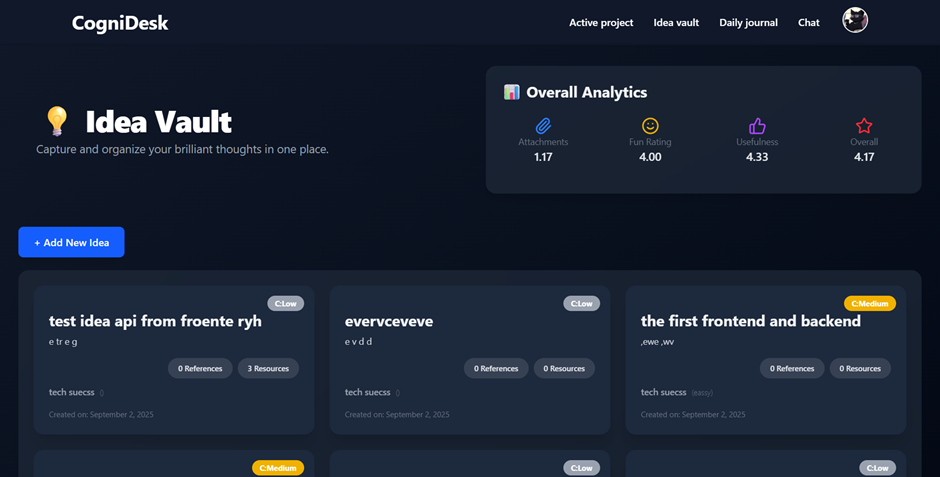Click the red star Overall icon
Image resolution: width=940 pixels, height=477 pixels.
coord(864,126)
